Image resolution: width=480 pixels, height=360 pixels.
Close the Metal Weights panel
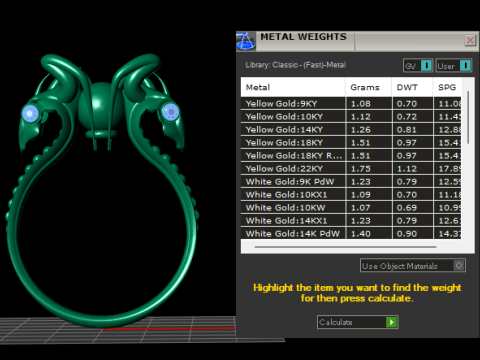coord(470,40)
